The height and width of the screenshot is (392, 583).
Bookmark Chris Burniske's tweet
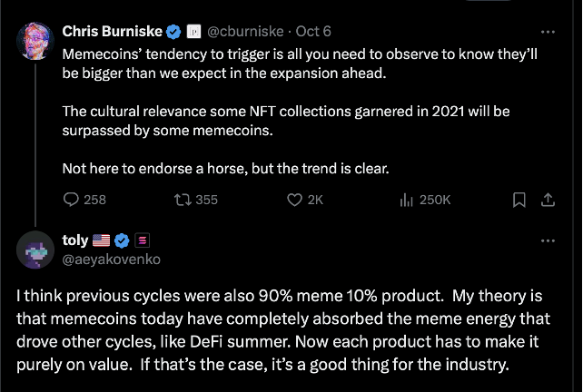(519, 200)
